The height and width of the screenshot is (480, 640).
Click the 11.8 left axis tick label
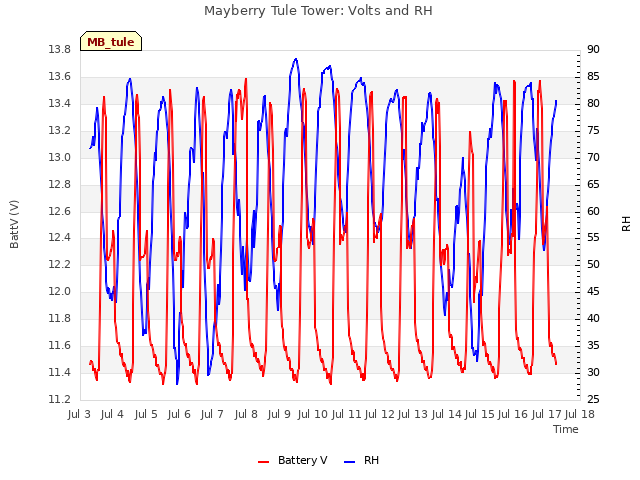60,318
